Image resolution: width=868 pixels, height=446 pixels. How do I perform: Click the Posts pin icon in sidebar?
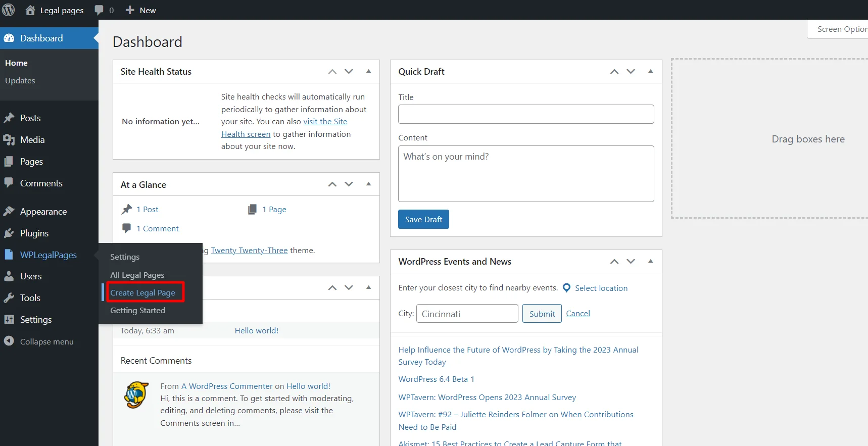click(x=9, y=118)
